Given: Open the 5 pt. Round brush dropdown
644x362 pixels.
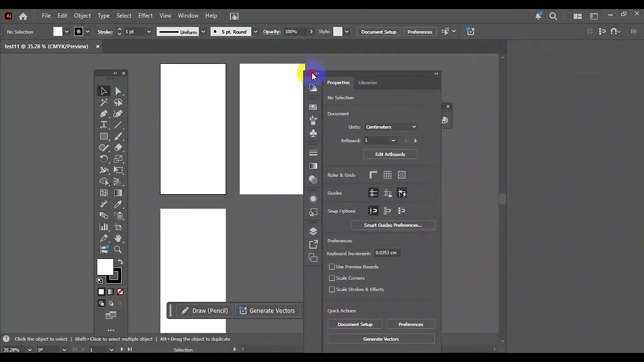Looking at the screenshot, I should point(255,32).
